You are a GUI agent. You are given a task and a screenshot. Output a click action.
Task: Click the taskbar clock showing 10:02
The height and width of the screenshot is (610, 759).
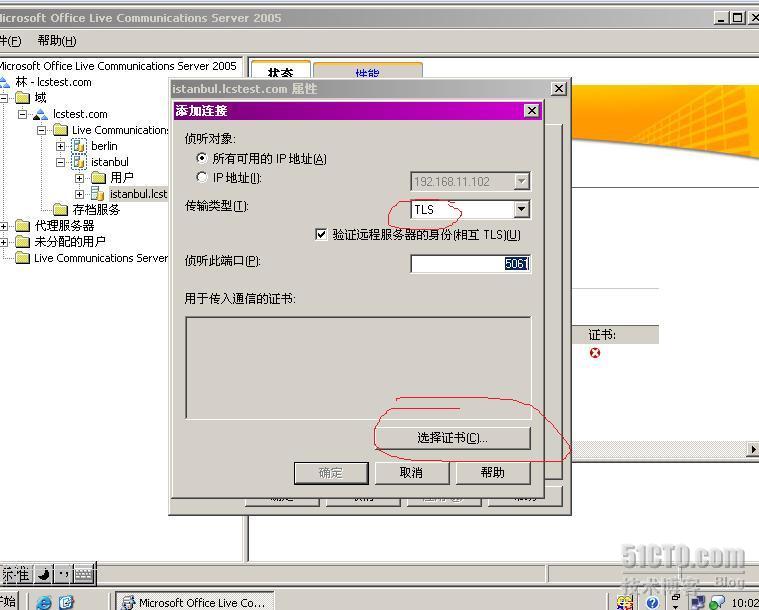pos(745,603)
